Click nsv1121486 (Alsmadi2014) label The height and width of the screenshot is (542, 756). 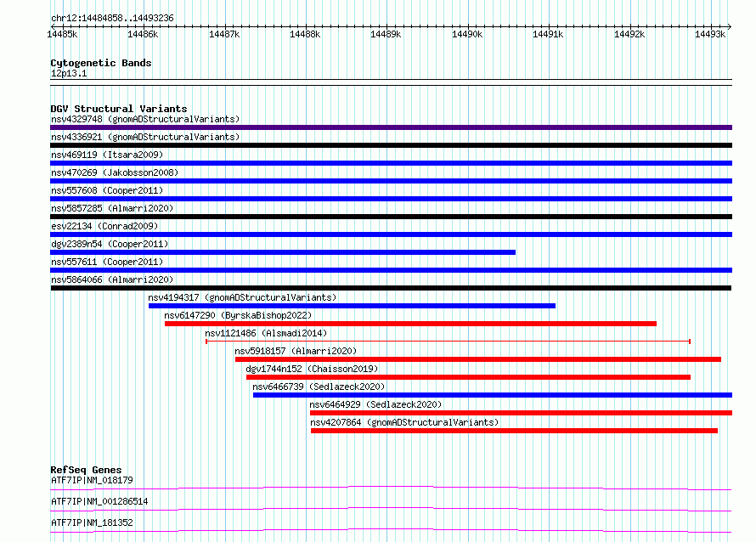pos(266,333)
